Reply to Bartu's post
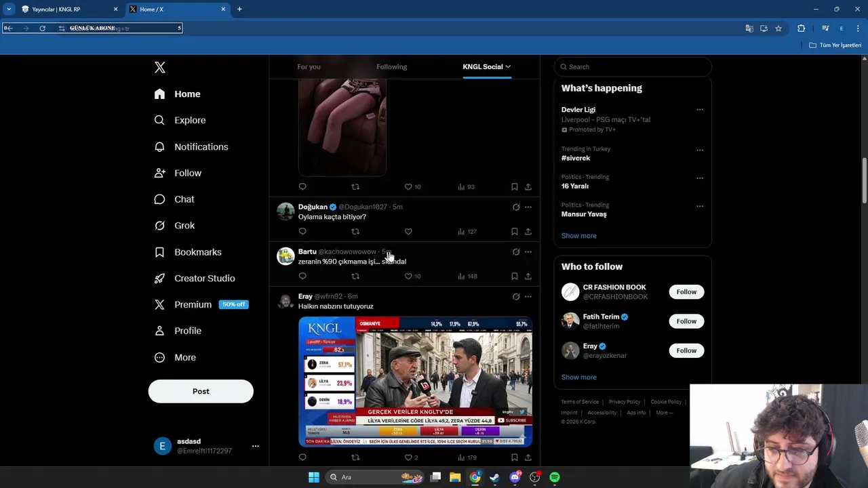The width and height of the screenshot is (868, 488). pyautogui.click(x=302, y=277)
